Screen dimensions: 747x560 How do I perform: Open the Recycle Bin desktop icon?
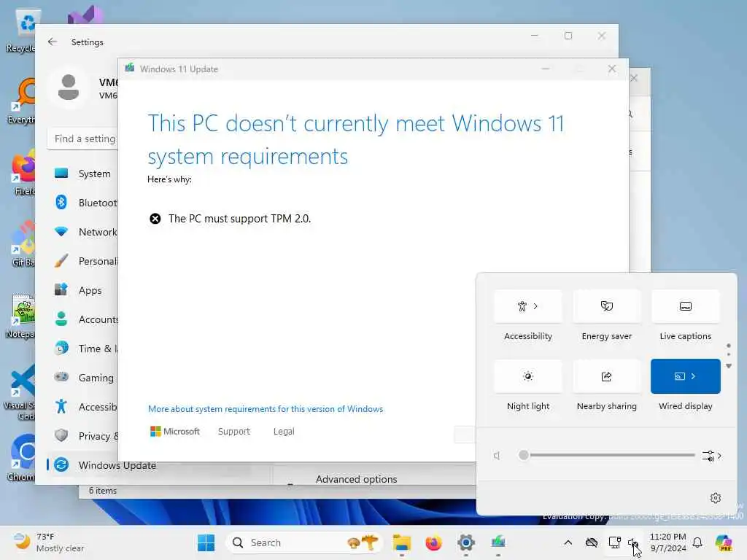click(21, 29)
